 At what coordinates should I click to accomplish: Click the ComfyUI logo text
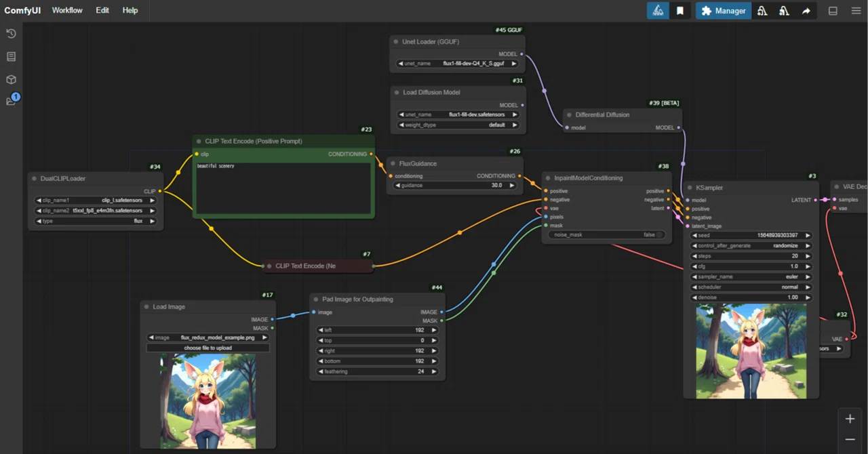22,10
